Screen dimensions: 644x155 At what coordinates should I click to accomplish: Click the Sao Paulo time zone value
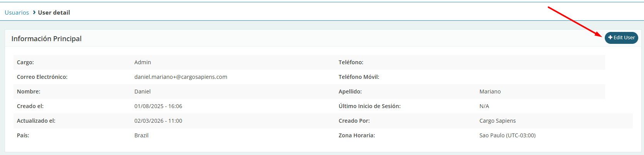[507, 135]
